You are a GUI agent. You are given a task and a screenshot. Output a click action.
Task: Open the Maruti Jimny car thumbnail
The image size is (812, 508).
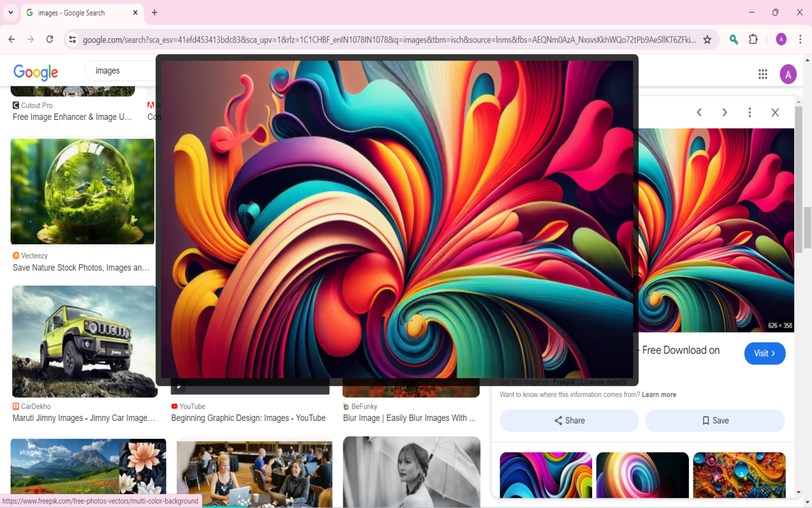pos(84,341)
